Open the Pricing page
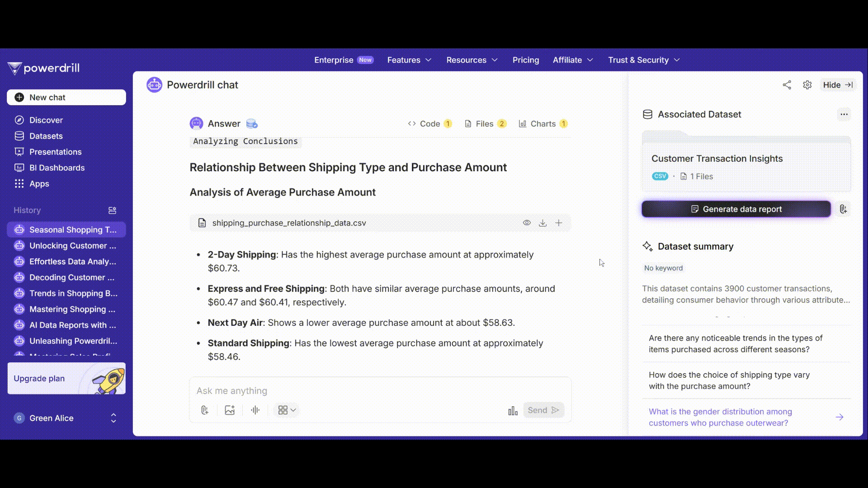This screenshot has height=488, width=868. 525,60
